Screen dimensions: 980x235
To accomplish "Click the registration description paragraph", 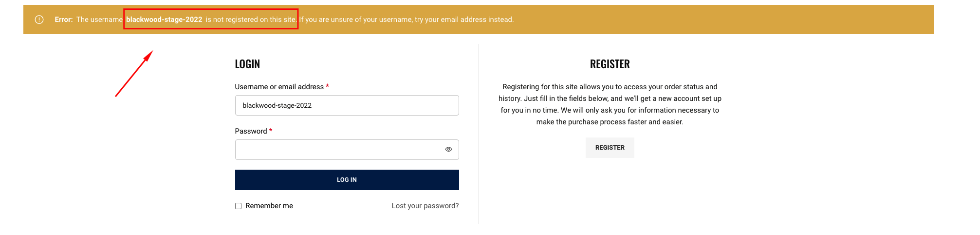I will tap(610, 104).
